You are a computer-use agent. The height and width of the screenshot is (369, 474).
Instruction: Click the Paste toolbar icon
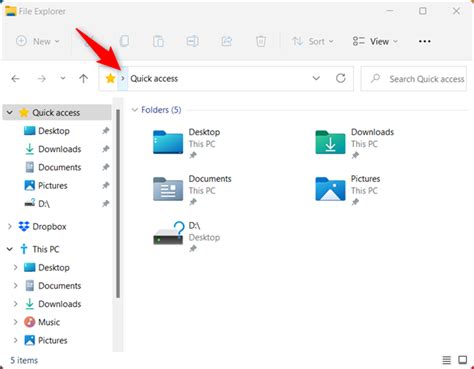click(158, 41)
